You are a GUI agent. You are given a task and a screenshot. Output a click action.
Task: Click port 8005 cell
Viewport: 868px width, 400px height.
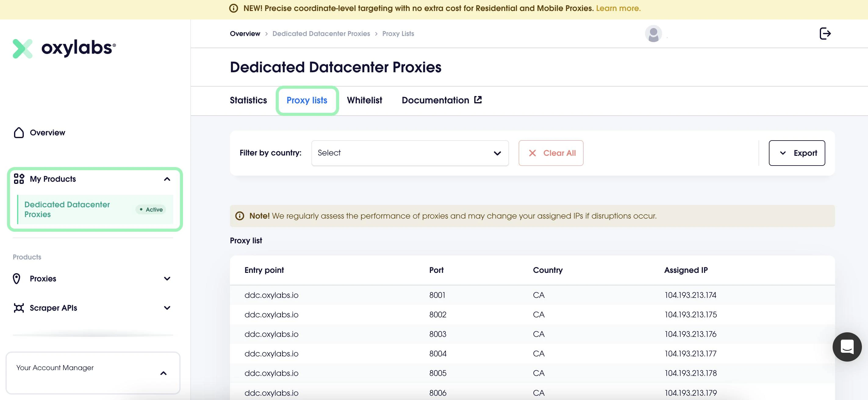click(x=438, y=373)
